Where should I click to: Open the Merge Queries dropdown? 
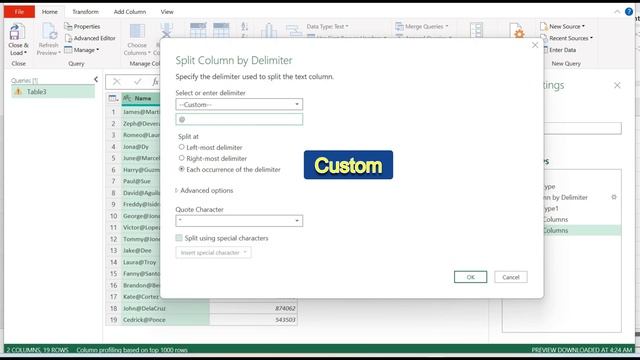click(422, 26)
